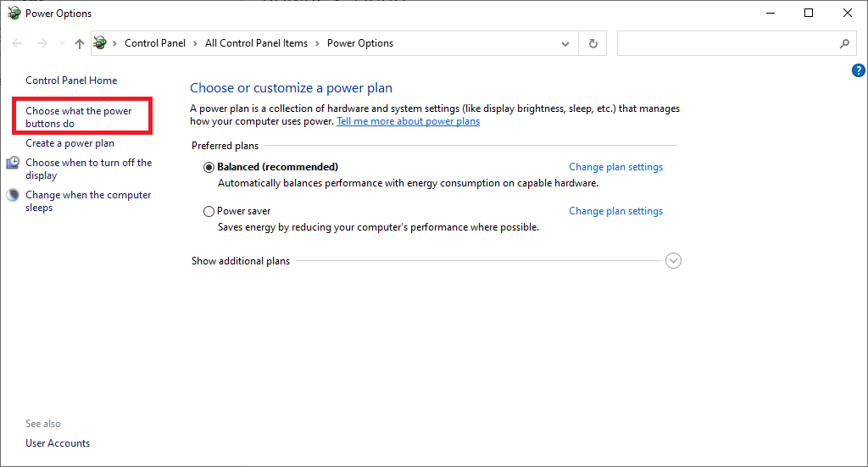Go to All Control Panel Items breadcrumb
The image size is (868, 467).
point(256,43)
